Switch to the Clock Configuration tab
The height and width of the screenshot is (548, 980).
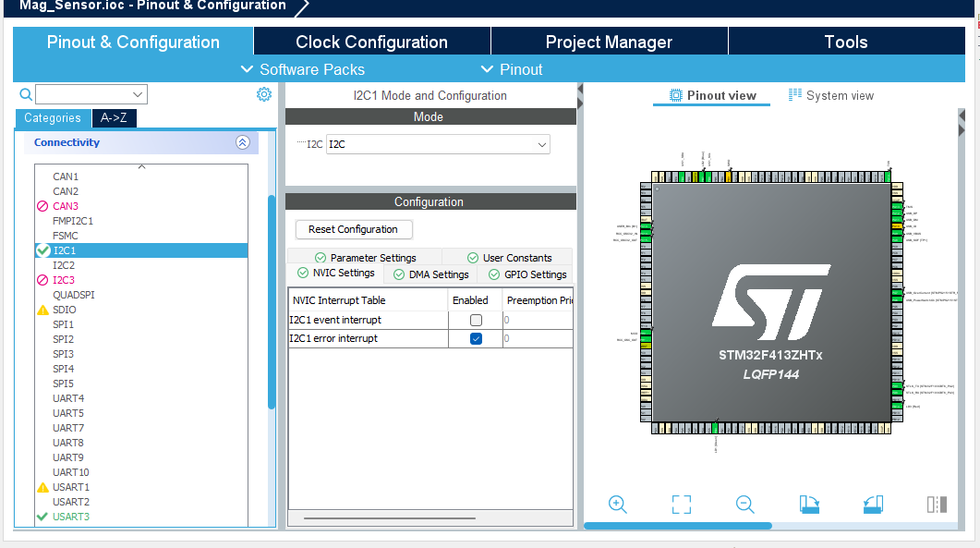(x=370, y=42)
